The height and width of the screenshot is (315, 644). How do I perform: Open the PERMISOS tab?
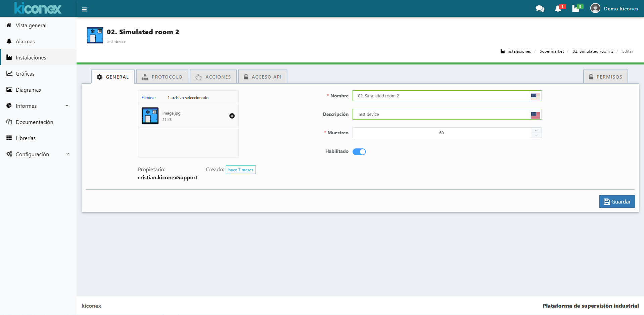pyautogui.click(x=605, y=77)
